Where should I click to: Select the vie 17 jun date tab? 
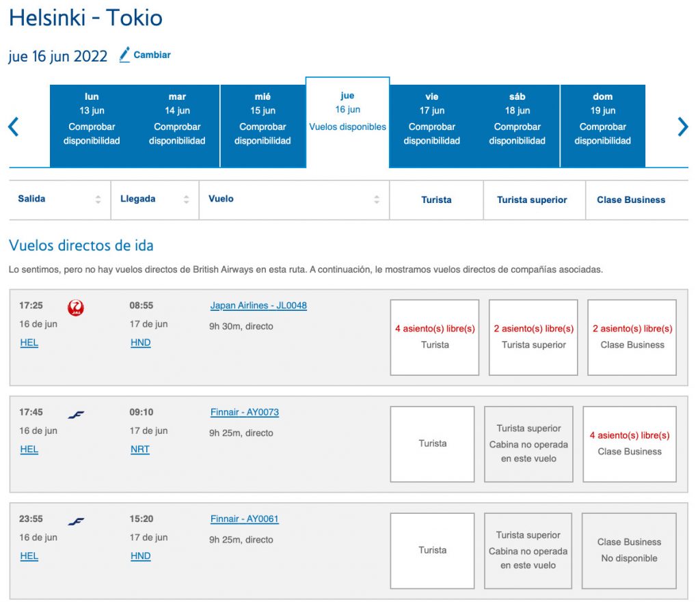pyautogui.click(x=432, y=126)
